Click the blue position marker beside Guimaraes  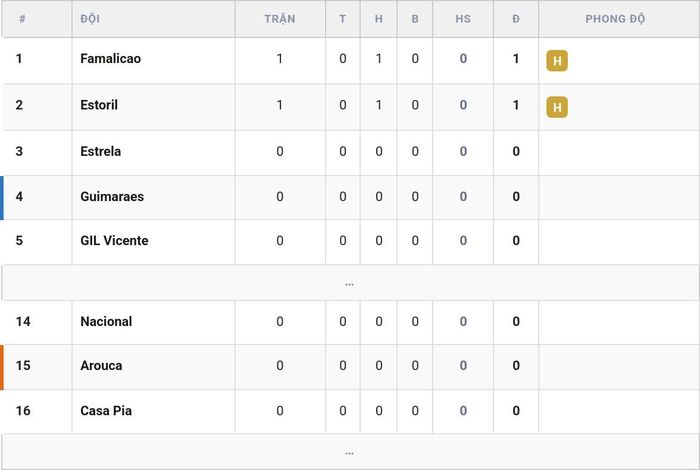(x=2, y=198)
